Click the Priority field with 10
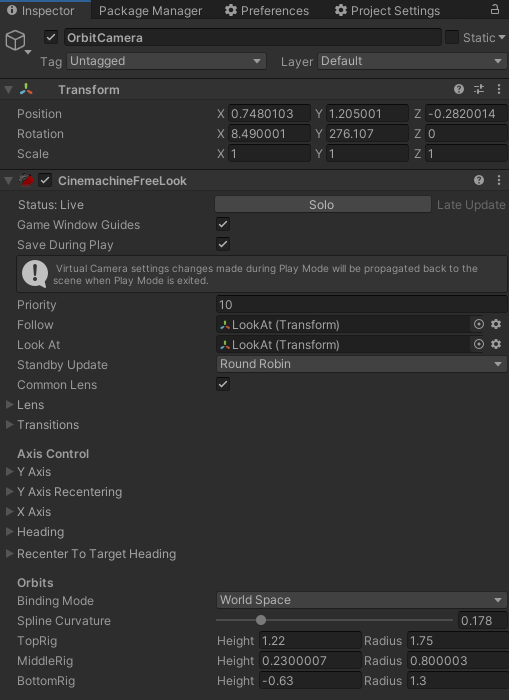 click(x=362, y=304)
